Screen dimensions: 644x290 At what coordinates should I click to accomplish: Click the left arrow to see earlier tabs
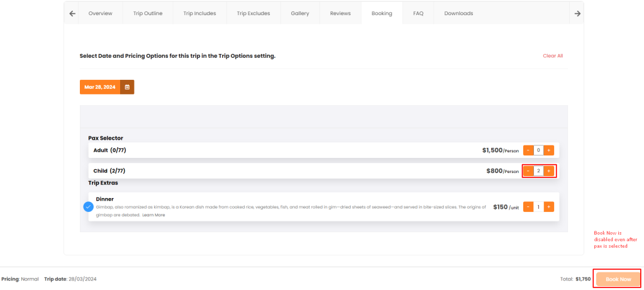coord(72,13)
